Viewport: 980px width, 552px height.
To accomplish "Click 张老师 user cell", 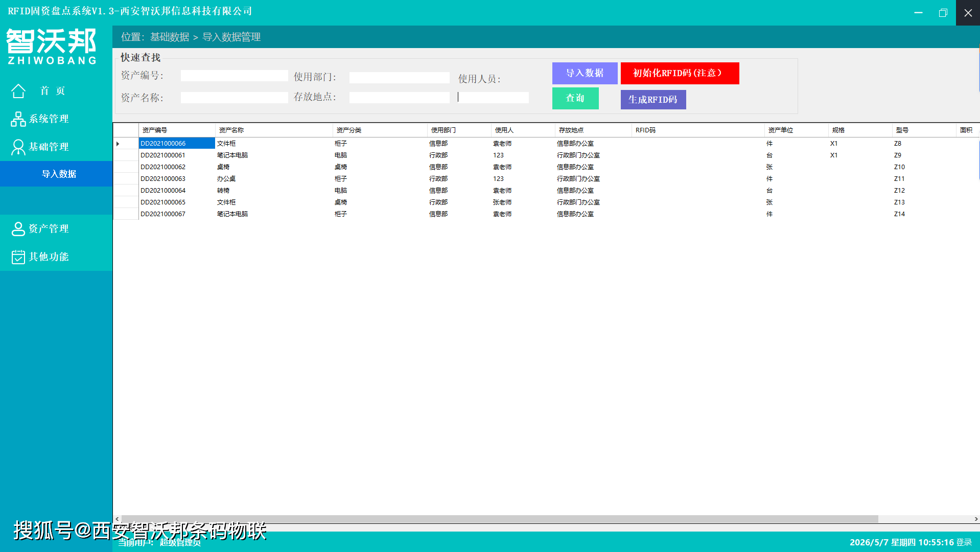I will pyautogui.click(x=523, y=202).
